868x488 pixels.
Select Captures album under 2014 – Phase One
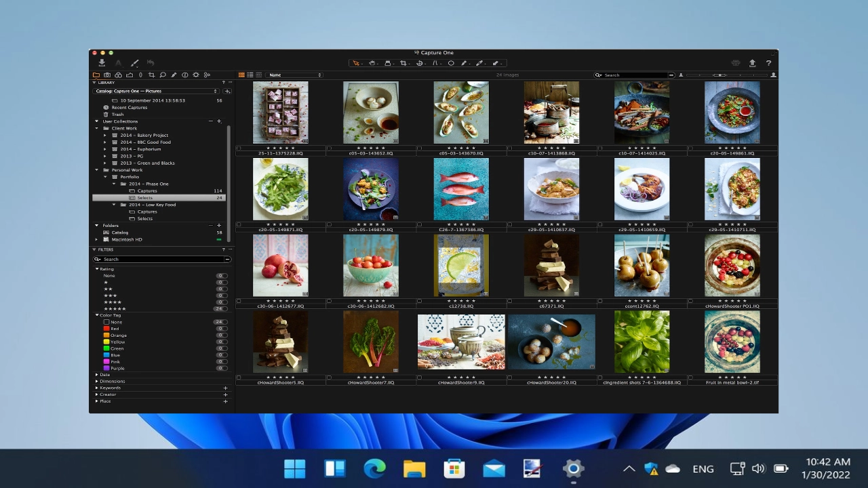(146, 191)
